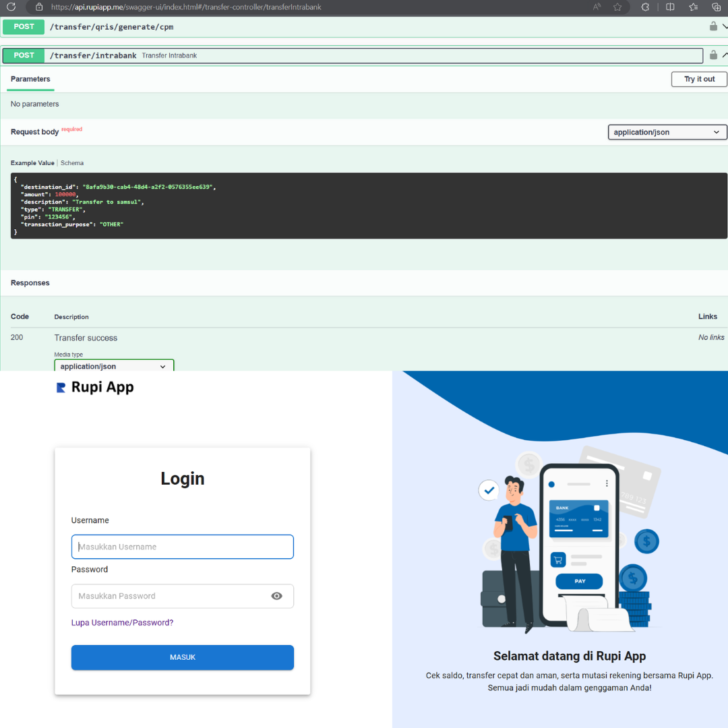The height and width of the screenshot is (728, 728).
Task: Click the green POST label on the qris endpoint
Action: coord(24,26)
